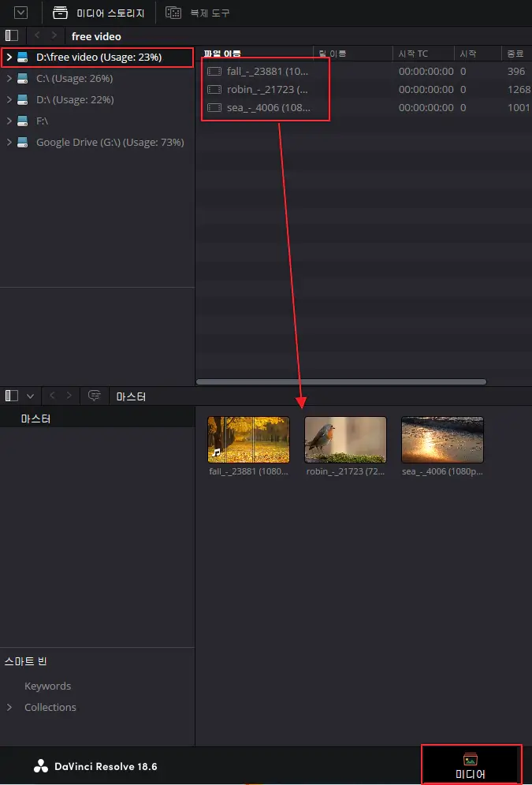This screenshot has width=532, height=785.
Task: Click the media pool comment filter icon
Action: tap(94, 396)
